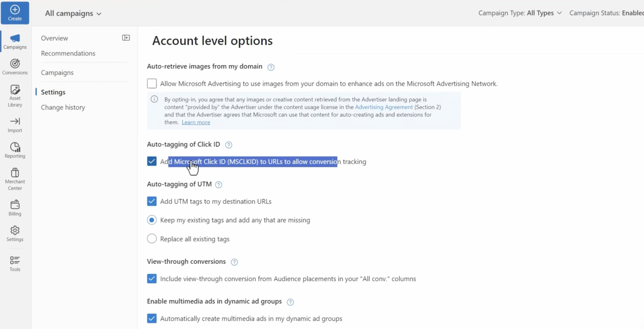Uncheck Add Microsoft Click ID (MSCLKID) checkbox
The height and width of the screenshot is (329, 644).
[x=152, y=161]
